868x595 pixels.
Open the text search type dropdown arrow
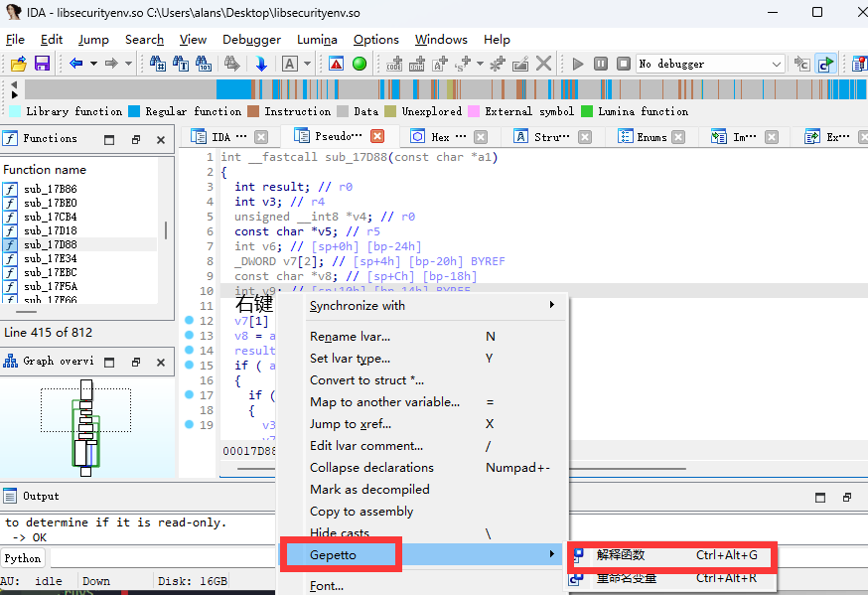[x=308, y=64]
